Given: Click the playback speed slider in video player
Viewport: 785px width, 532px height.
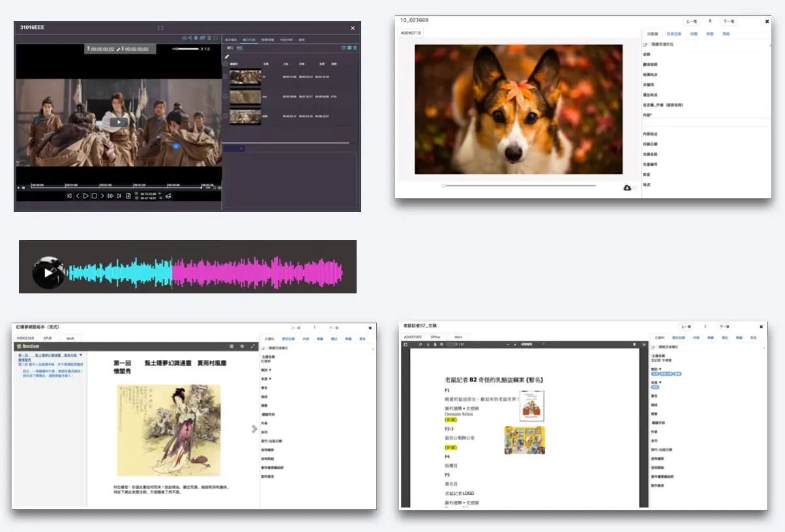Looking at the screenshot, I should 185,49.
